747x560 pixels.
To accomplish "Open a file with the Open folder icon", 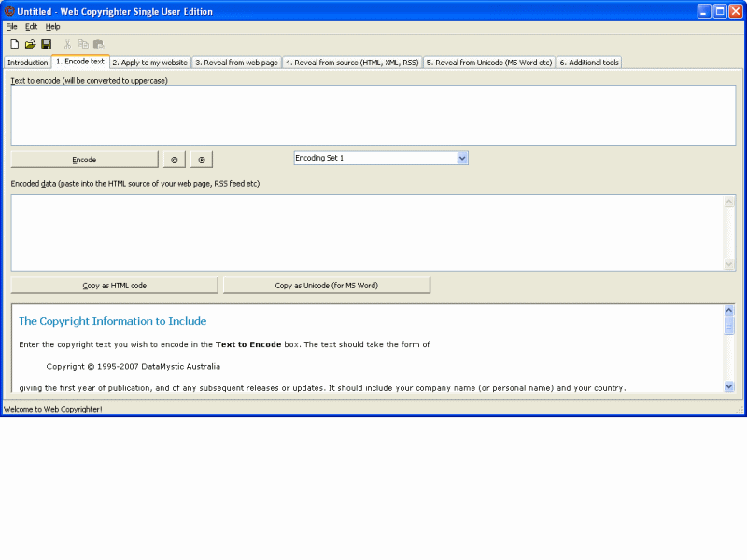I will click(29, 43).
